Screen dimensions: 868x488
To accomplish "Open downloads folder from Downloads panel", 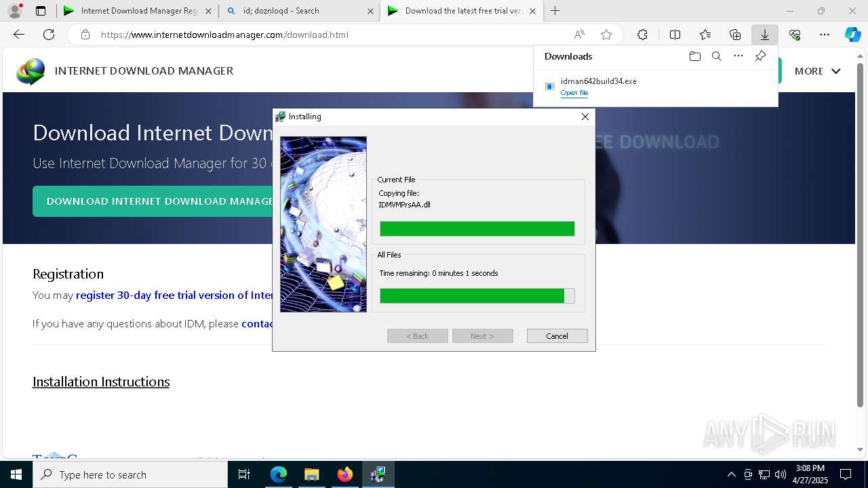I will point(694,56).
